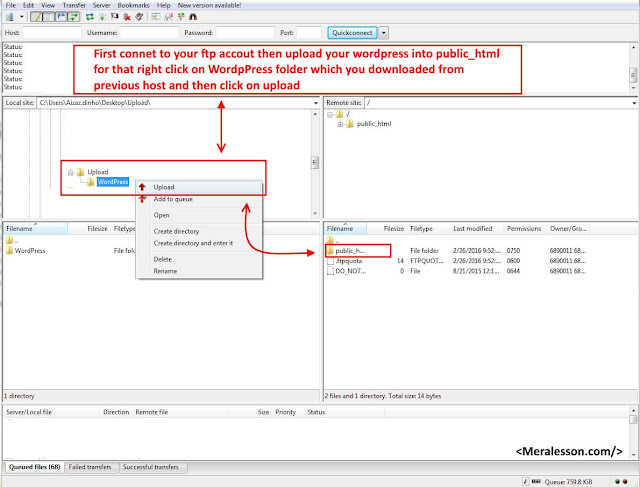
Task: Click the Quickconnect button
Action: 352,33
